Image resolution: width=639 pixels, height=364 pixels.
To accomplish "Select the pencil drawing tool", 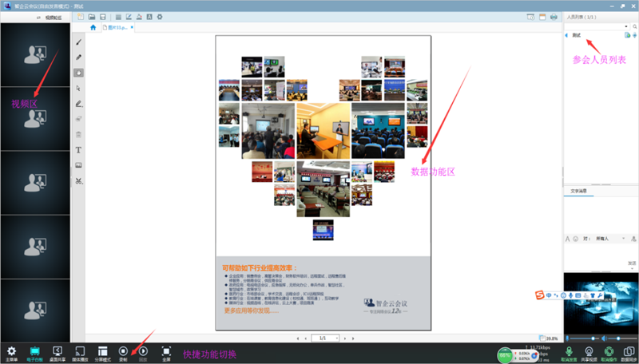I will coord(78,57).
